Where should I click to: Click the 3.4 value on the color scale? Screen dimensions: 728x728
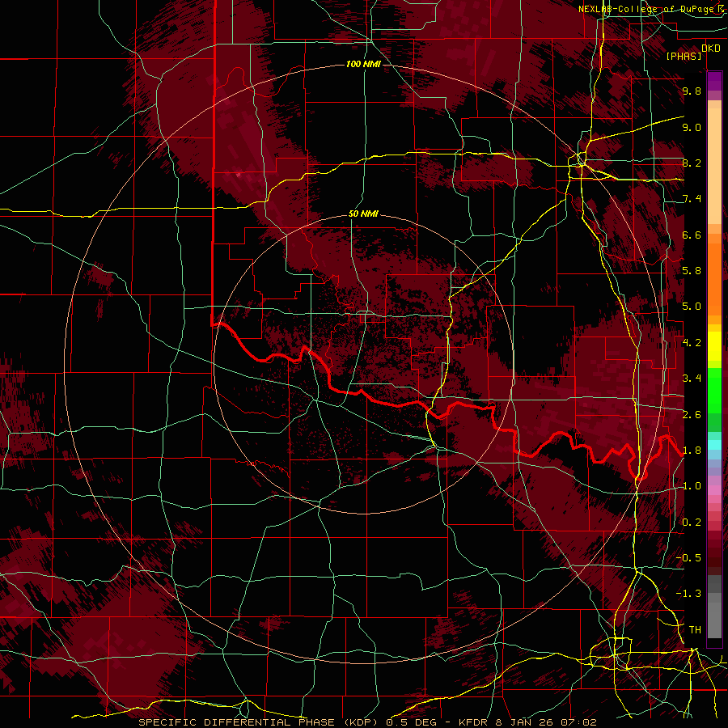click(692, 379)
